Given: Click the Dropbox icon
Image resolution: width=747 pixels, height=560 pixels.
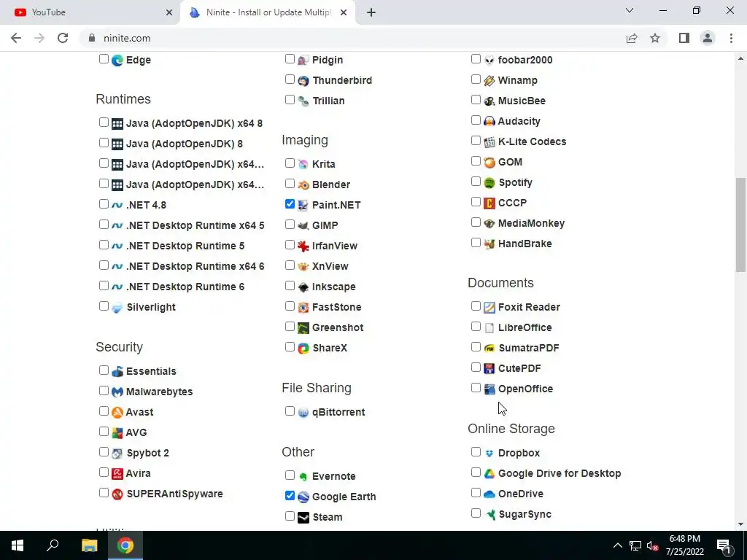Looking at the screenshot, I should (489, 453).
